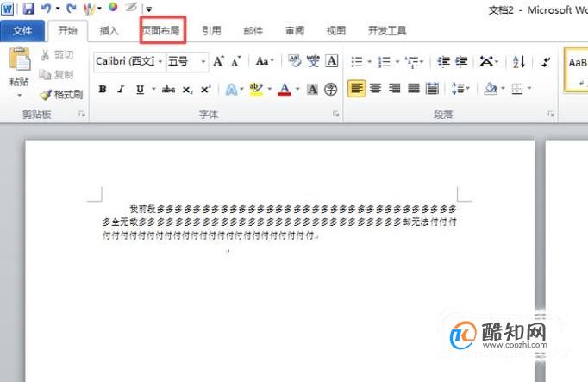Screen dimensions: 588x382
Task: Open the highlight color dropdown arrow
Action: click(269, 89)
